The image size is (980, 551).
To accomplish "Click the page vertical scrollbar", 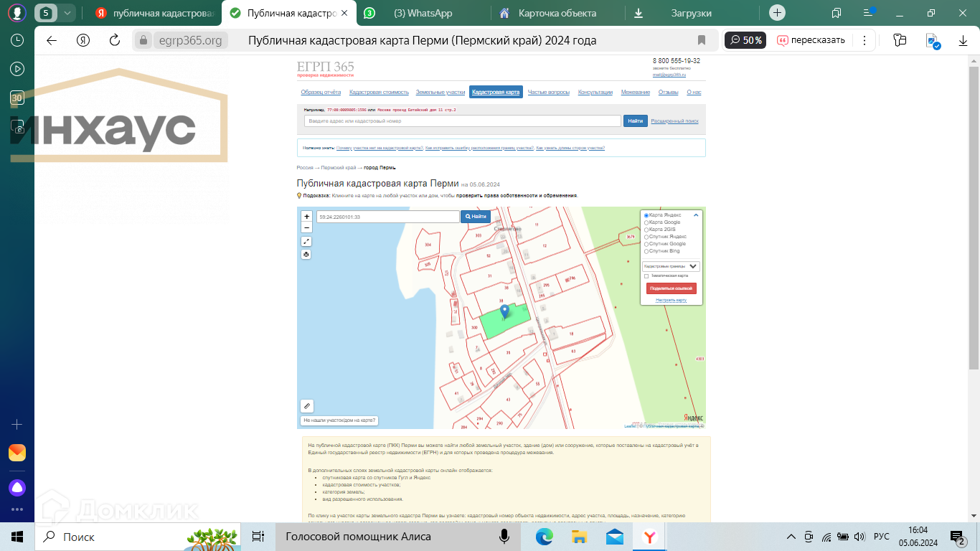I will [x=974, y=215].
